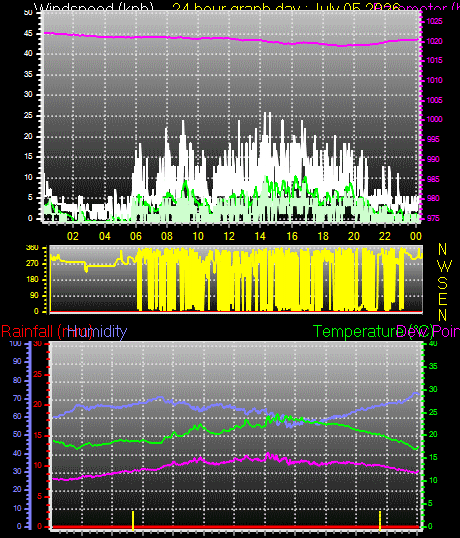460x538 pixels.
Task: Click the 1015 barometer scale value
Action: (x=434, y=60)
